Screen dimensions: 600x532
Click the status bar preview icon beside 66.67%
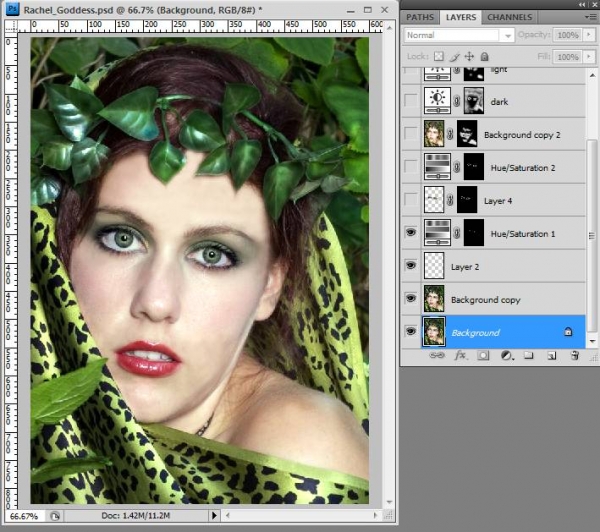coord(54,516)
